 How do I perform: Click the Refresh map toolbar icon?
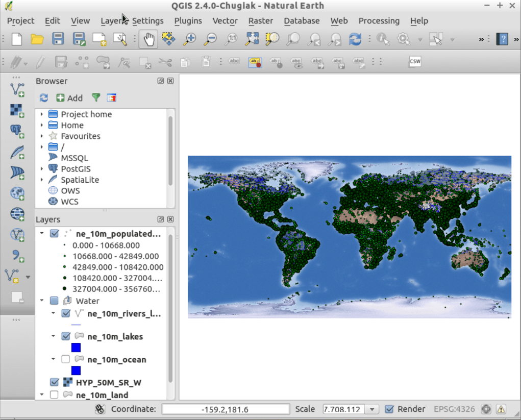[x=355, y=39]
